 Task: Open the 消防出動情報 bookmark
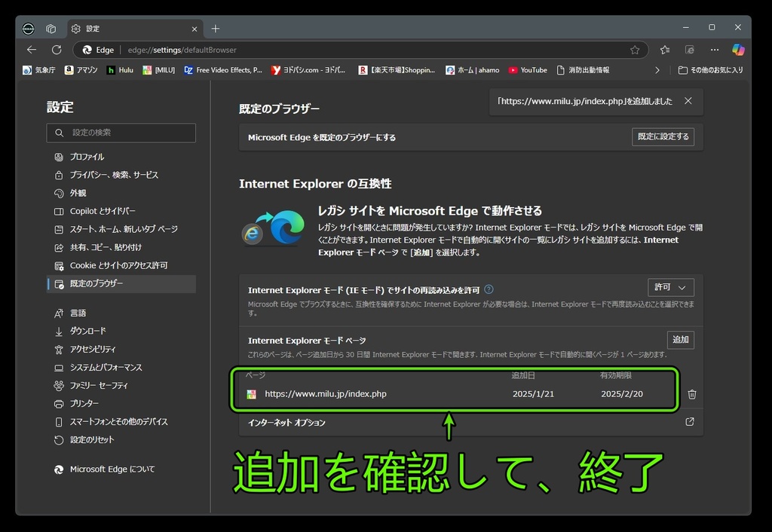tap(583, 70)
